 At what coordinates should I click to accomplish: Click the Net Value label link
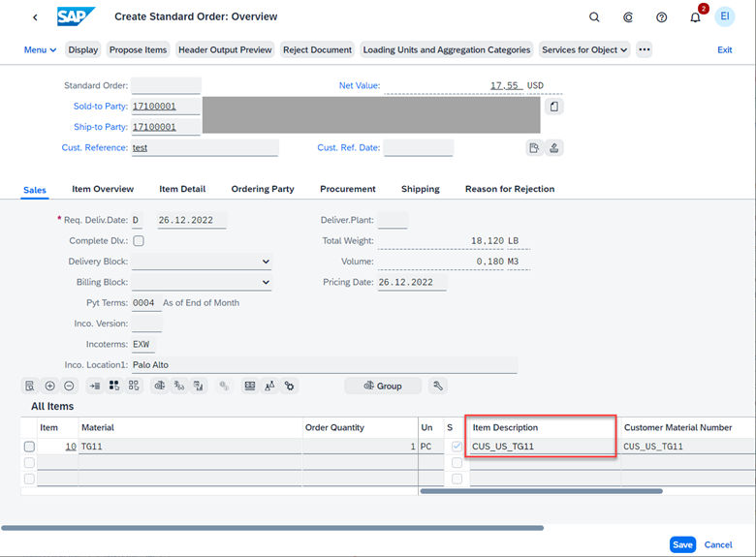[360, 85]
